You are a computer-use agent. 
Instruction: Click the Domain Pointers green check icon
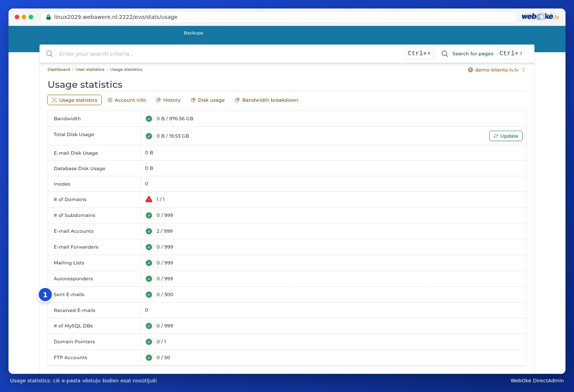point(149,342)
